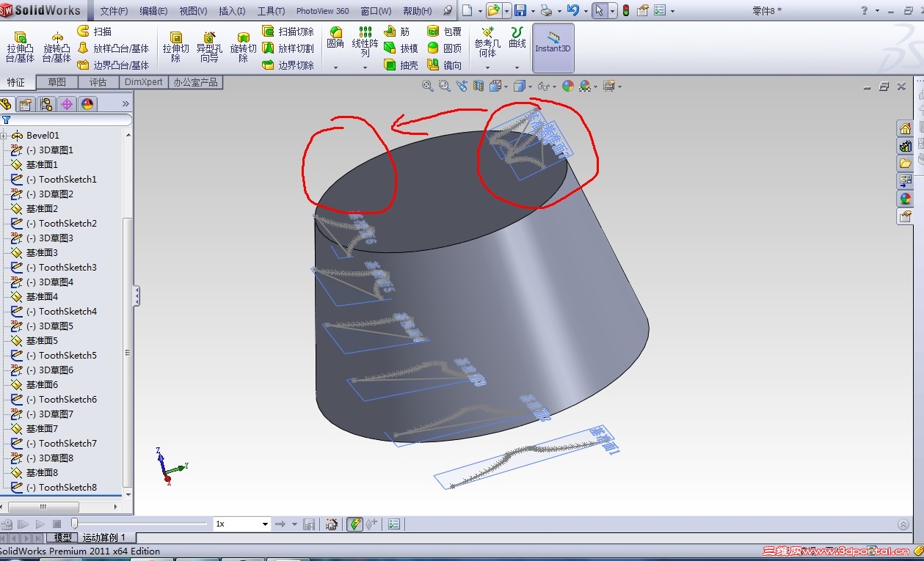This screenshot has width=924, height=561.
Task: Switch to the DimXpert tab
Action: click(144, 82)
